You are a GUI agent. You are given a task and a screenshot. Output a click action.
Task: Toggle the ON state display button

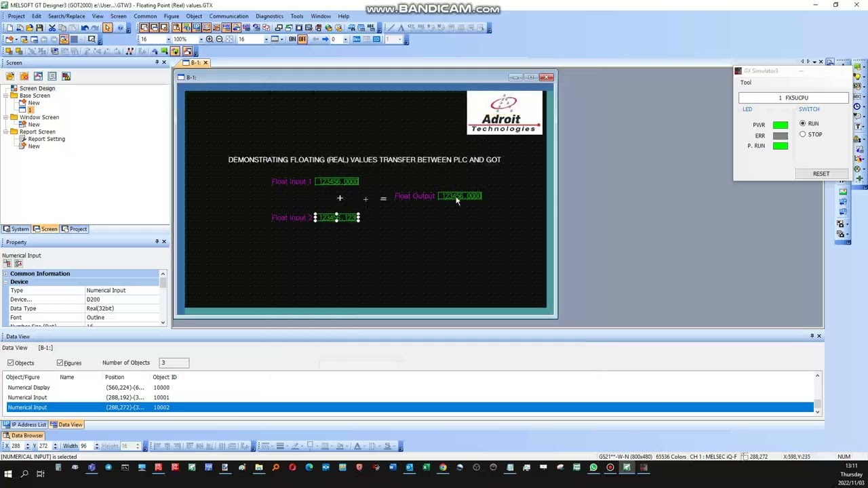[292, 39]
